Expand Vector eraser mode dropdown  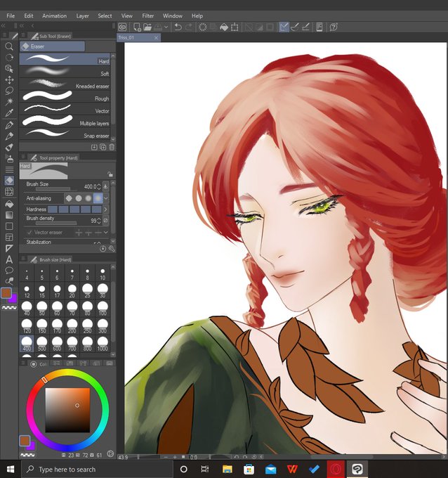coord(106,232)
